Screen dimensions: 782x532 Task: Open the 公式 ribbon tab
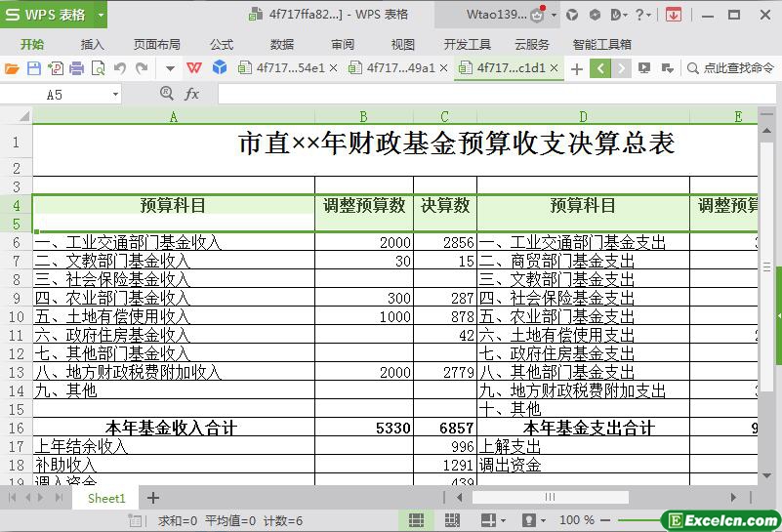(x=222, y=44)
